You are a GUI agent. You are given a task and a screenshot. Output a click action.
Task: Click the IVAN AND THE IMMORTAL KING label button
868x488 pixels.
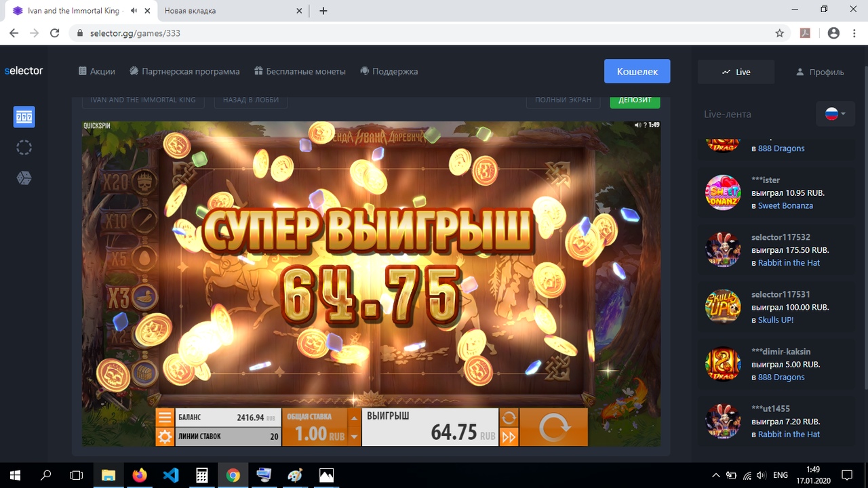143,100
